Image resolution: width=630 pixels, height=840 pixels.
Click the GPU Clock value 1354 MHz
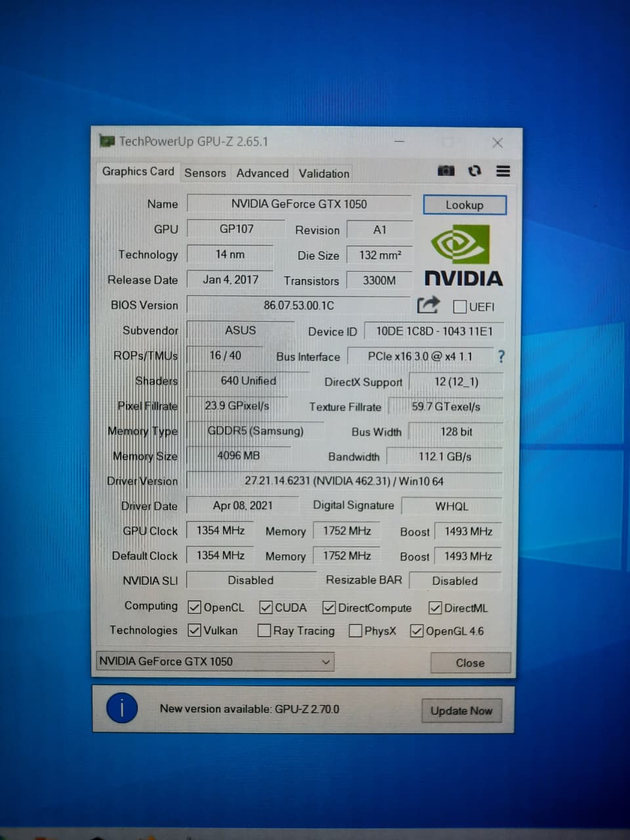220,530
